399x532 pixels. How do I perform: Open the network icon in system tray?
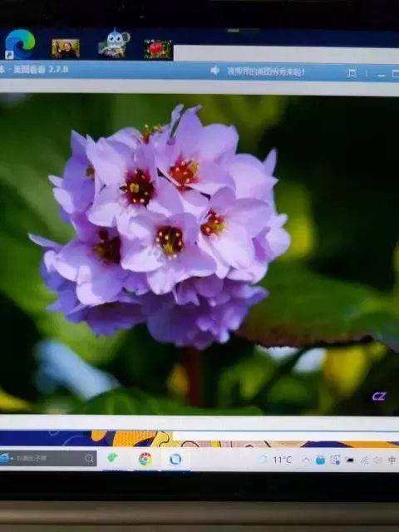pyautogui.click(x=364, y=461)
